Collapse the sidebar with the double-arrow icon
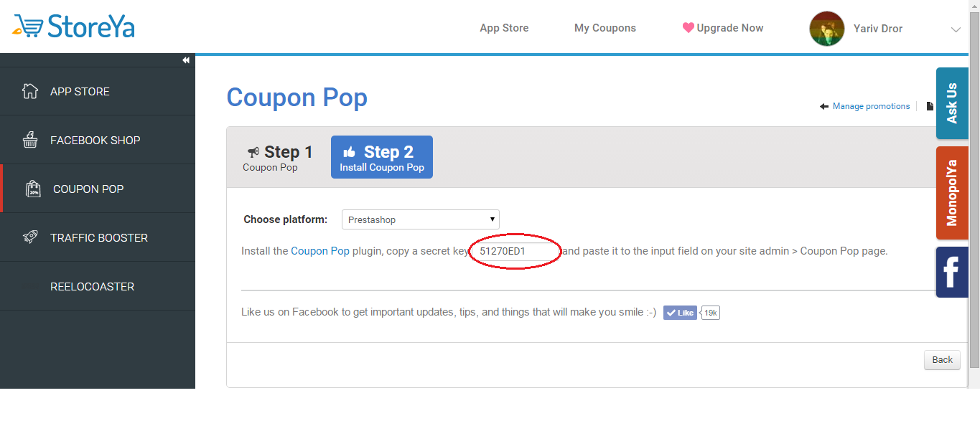 [x=186, y=60]
